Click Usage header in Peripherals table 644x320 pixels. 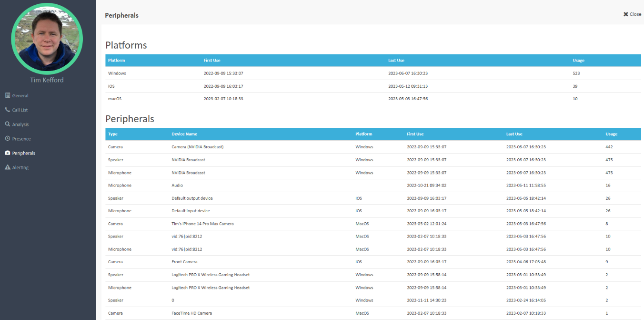tap(611, 134)
